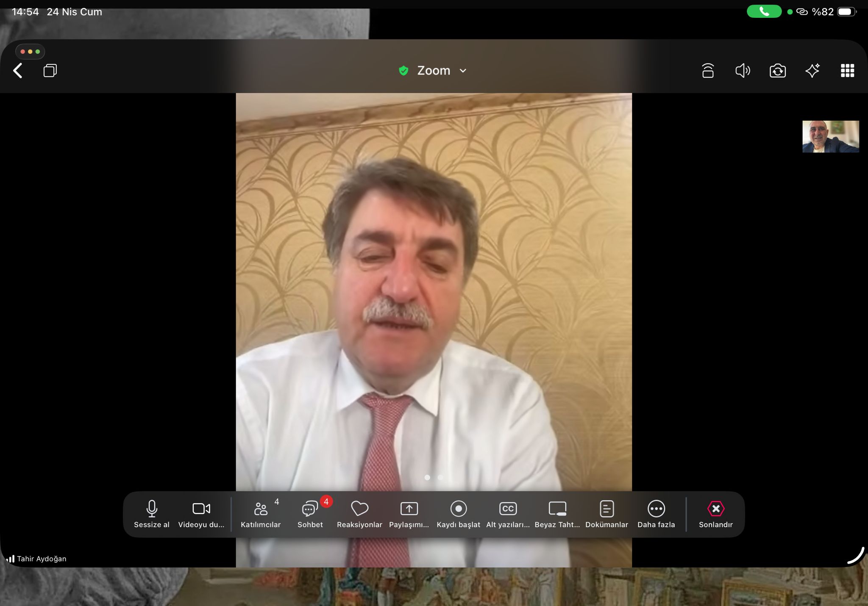Screen dimensions: 868x606
Task: Switch the speaker audio output
Action: [x=743, y=71]
